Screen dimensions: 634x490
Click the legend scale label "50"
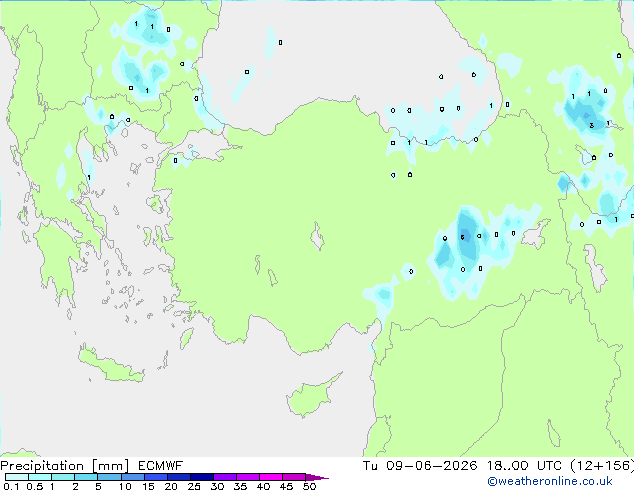[309, 486]
